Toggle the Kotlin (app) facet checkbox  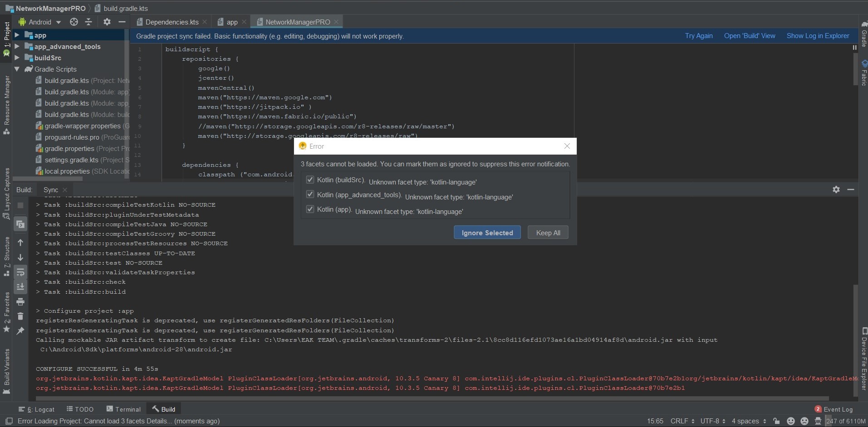click(310, 209)
